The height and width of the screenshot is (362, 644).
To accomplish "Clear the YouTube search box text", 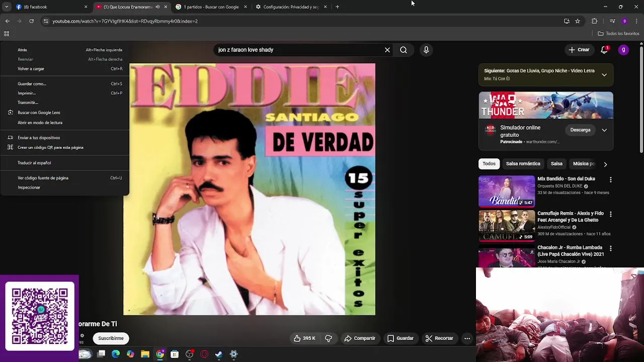I will click(x=387, y=50).
